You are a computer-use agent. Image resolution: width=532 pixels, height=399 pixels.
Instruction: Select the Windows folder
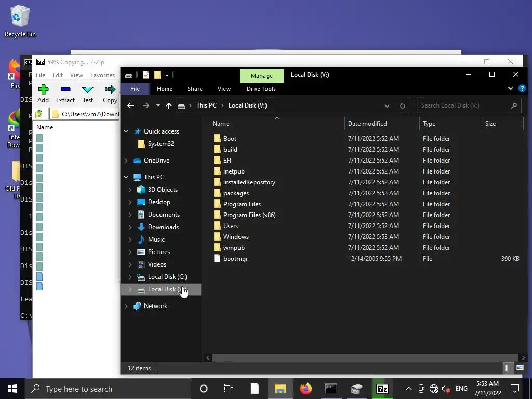236,237
